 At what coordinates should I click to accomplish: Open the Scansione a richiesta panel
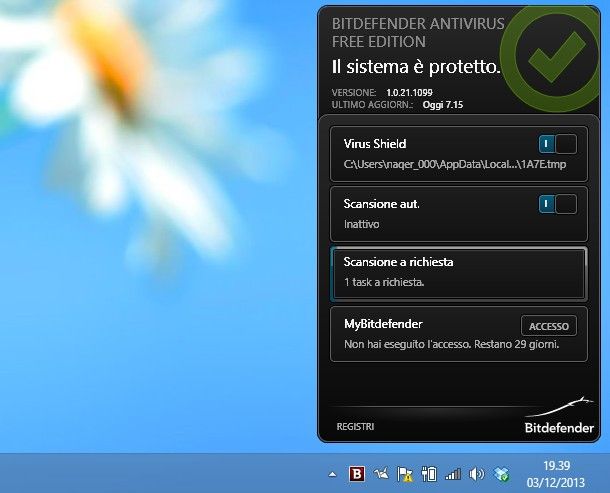[459, 274]
